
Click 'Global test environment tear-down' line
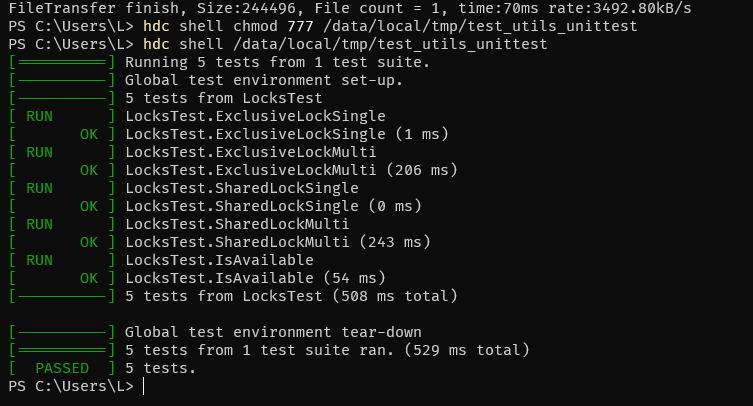[x=273, y=332]
